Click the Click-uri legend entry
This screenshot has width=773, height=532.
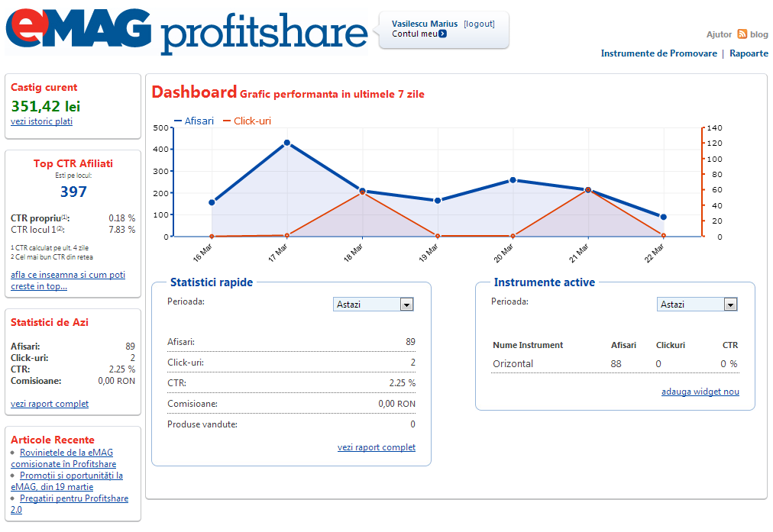[247, 121]
